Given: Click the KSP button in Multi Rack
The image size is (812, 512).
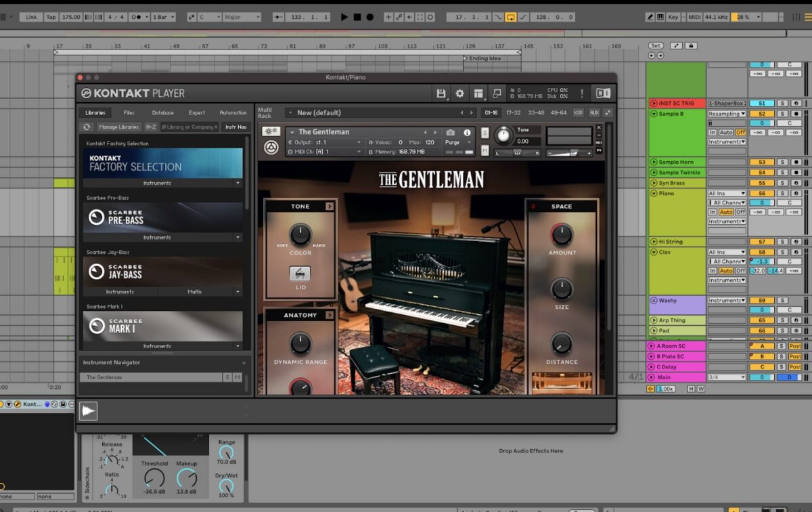Looking at the screenshot, I should pos(579,112).
